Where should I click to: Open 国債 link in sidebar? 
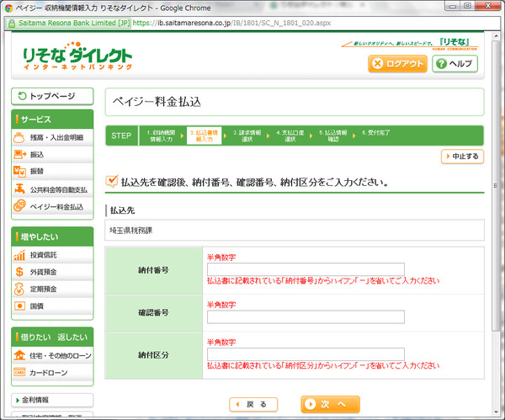(x=52, y=306)
